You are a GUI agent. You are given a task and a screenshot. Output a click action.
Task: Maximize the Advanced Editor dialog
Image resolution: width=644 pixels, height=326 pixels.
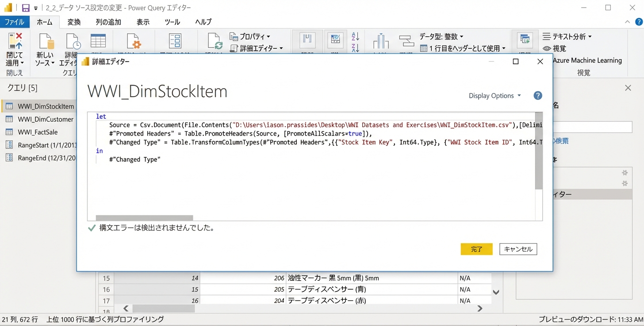(515, 62)
